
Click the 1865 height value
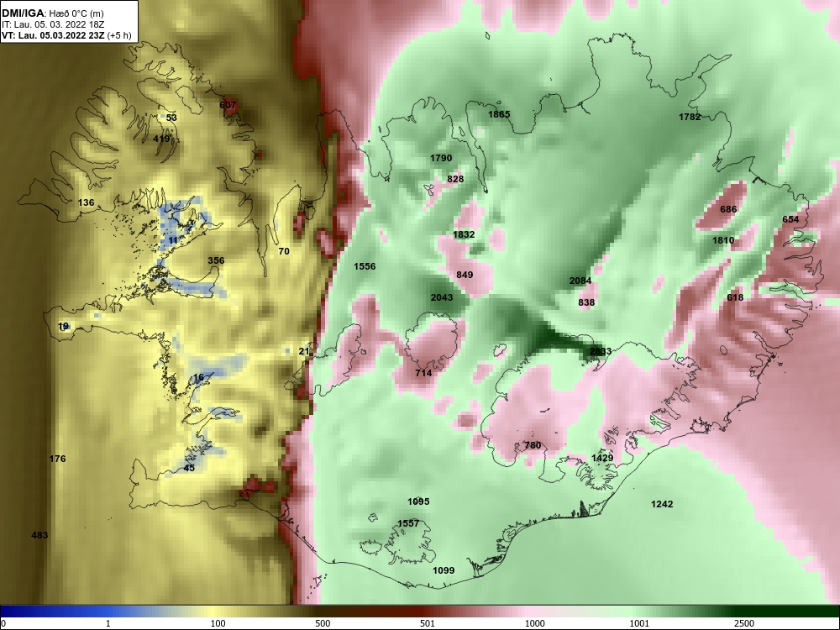(499, 114)
